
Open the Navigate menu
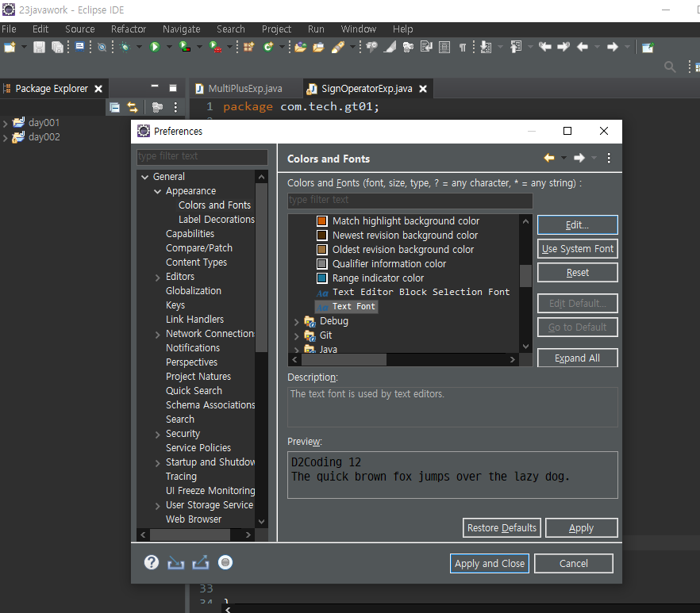(x=181, y=29)
